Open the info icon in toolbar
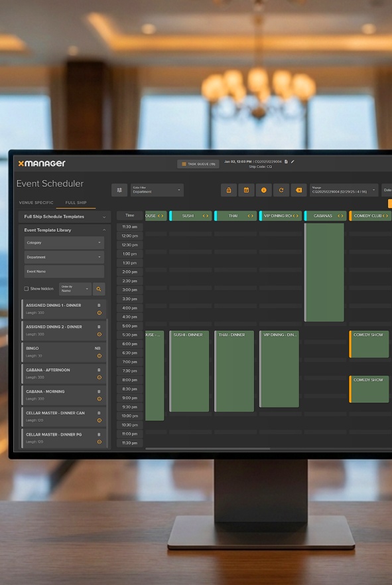 tap(264, 190)
